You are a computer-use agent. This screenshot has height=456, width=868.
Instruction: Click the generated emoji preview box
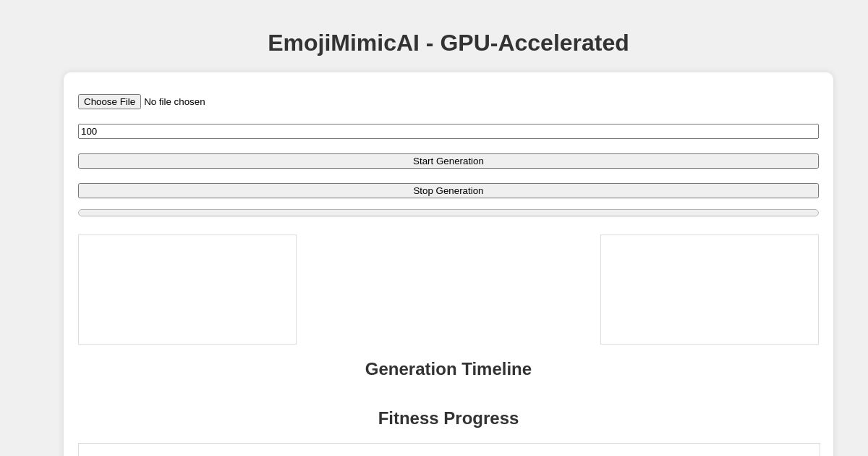tap(710, 289)
